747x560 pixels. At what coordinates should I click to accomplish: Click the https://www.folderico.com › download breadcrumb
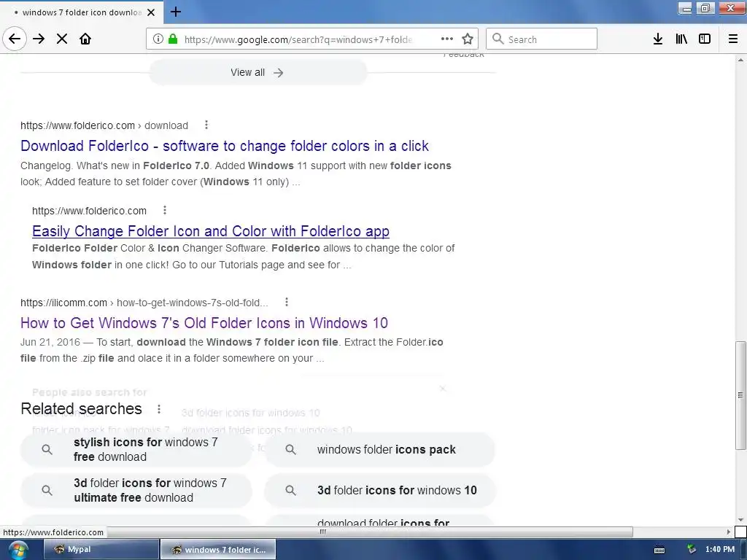[x=104, y=125]
